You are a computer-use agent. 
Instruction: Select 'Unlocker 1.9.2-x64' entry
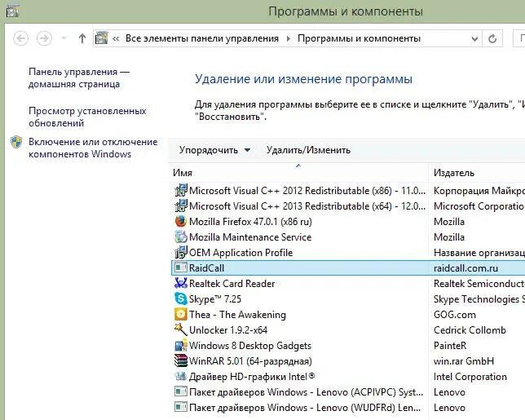[228, 330]
